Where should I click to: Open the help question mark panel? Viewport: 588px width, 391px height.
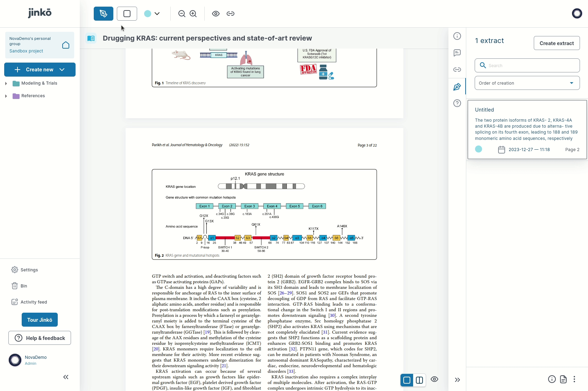pos(457,103)
